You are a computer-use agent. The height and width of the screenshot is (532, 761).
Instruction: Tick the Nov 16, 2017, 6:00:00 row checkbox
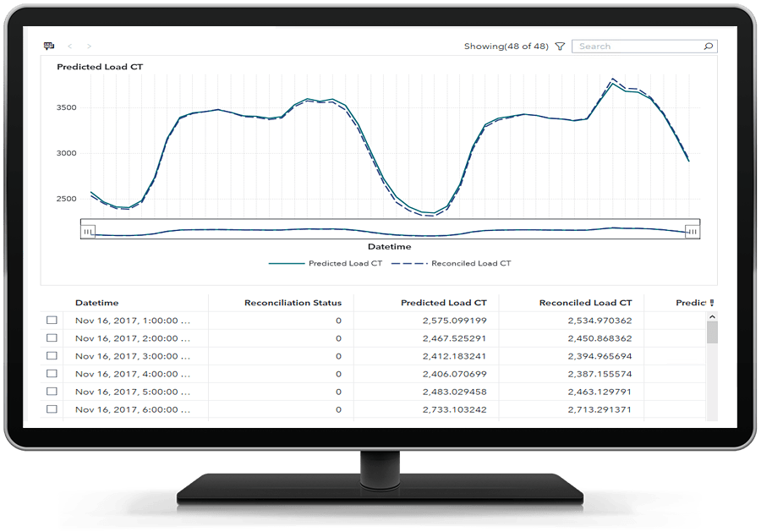[x=52, y=409]
